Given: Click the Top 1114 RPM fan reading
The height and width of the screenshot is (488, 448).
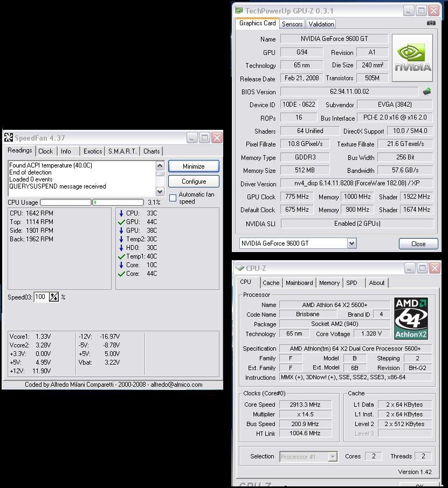Looking at the screenshot, I should [x=31, y=222].
